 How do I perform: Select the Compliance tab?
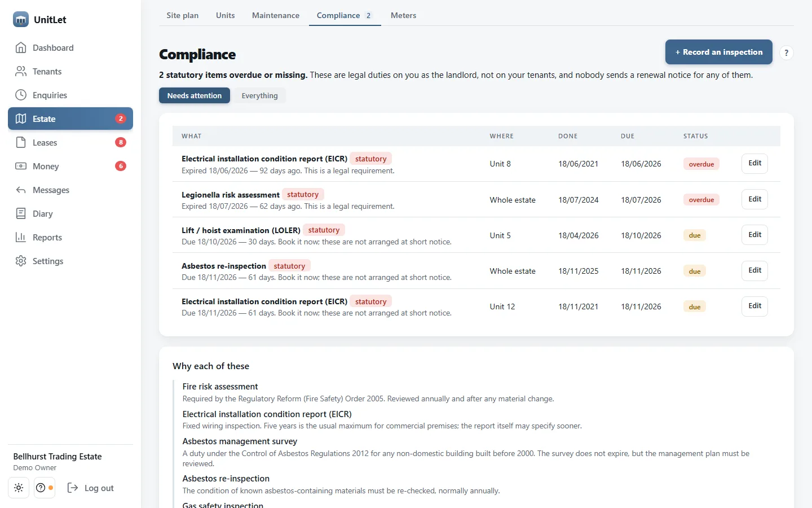(345, 15)
